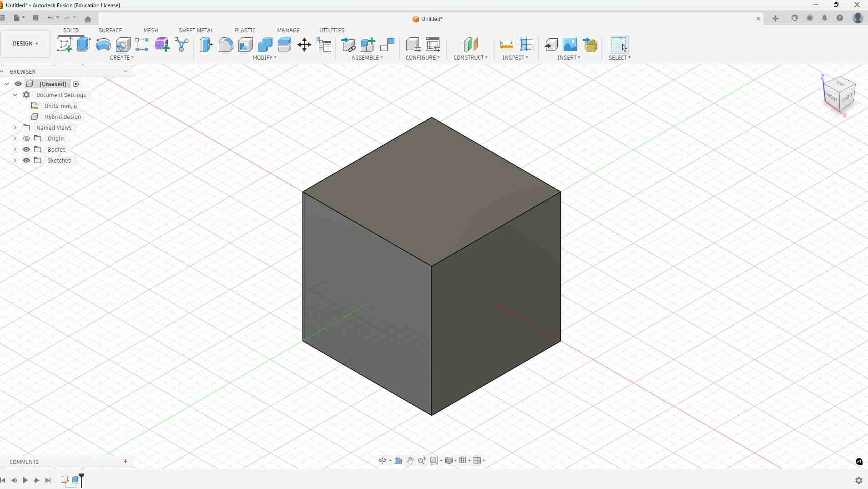
Task: Switch to the MANAGE tab
Action: 288,30
